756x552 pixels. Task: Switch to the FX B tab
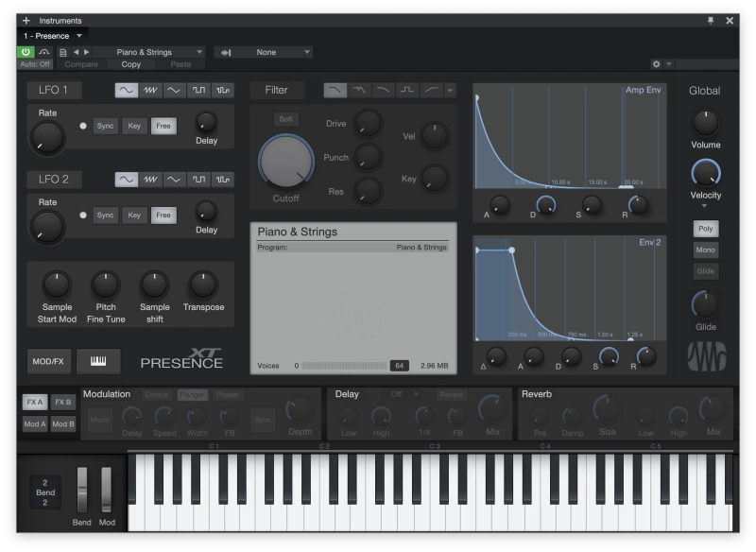click(63, 402)
